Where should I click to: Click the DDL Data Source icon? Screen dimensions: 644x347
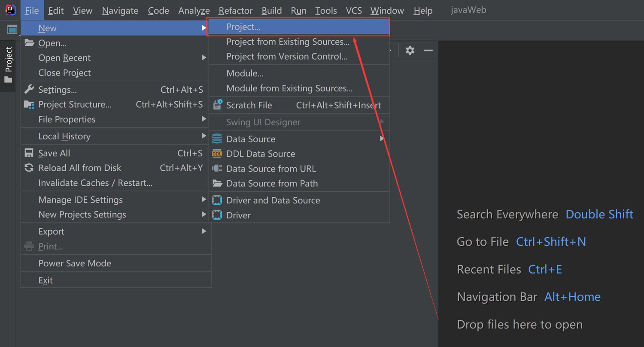coord(217,154)
